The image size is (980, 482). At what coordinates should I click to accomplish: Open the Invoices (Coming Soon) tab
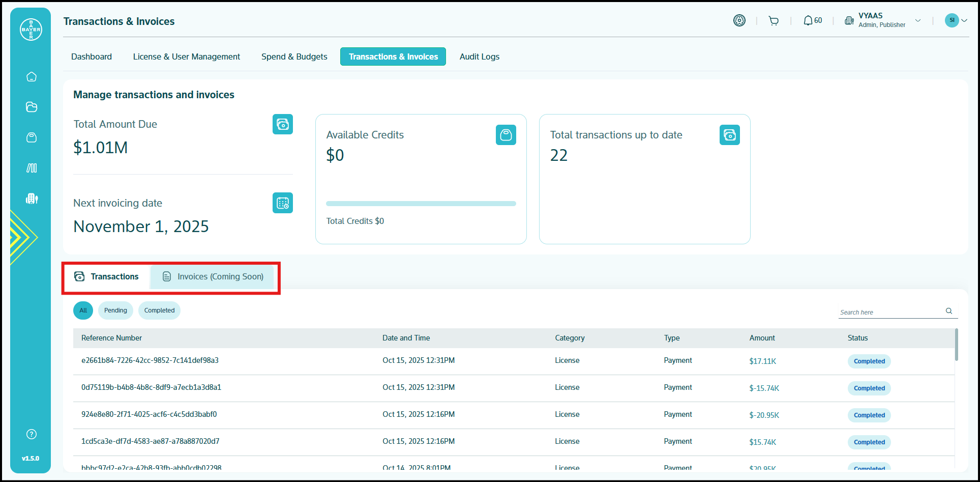(213, 277)
